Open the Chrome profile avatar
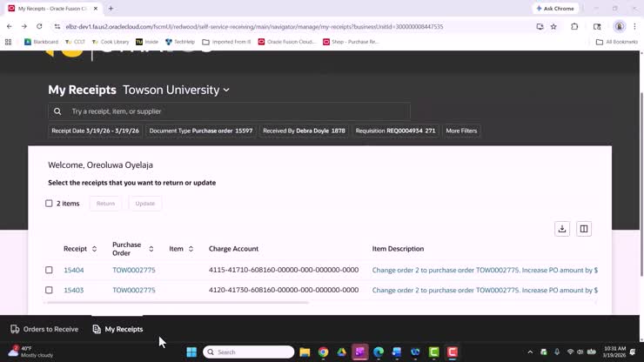 619,27
